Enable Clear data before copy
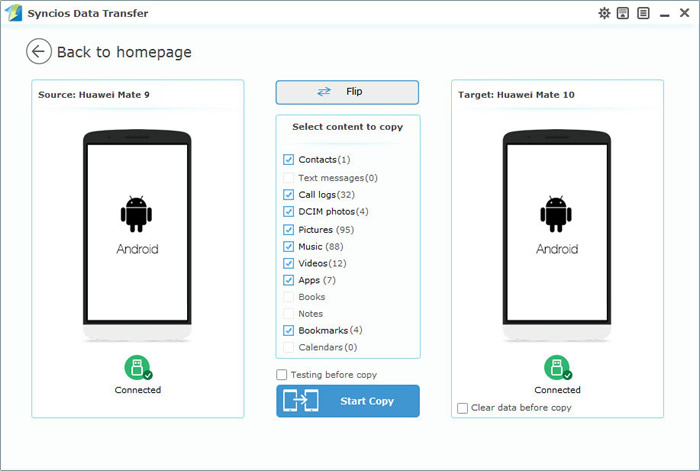 point(462,408)
